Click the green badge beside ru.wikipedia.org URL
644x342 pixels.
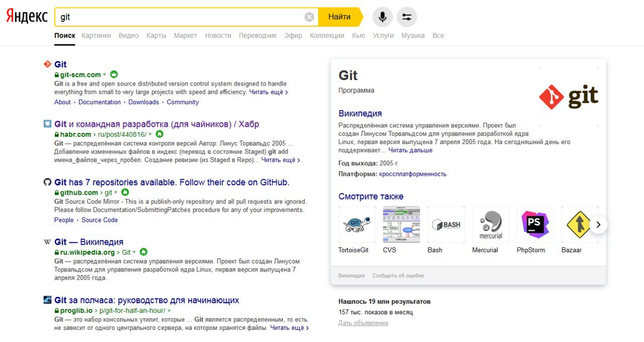tap(143, 252)
